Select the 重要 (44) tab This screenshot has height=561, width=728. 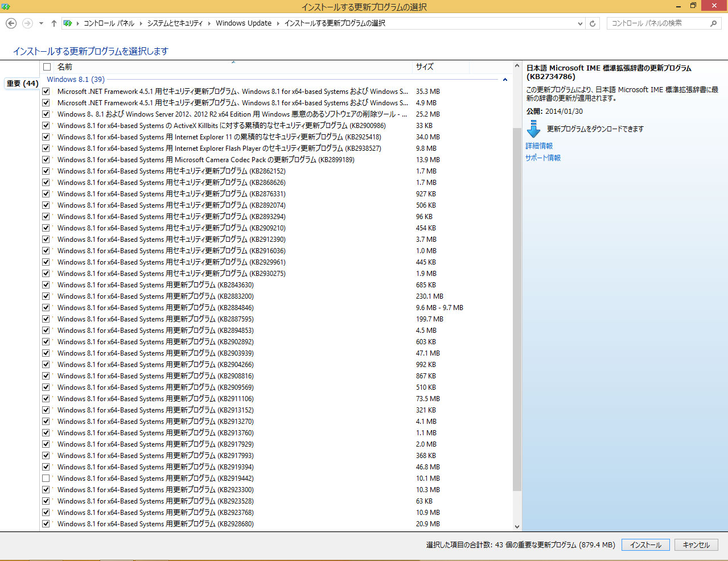22,83
